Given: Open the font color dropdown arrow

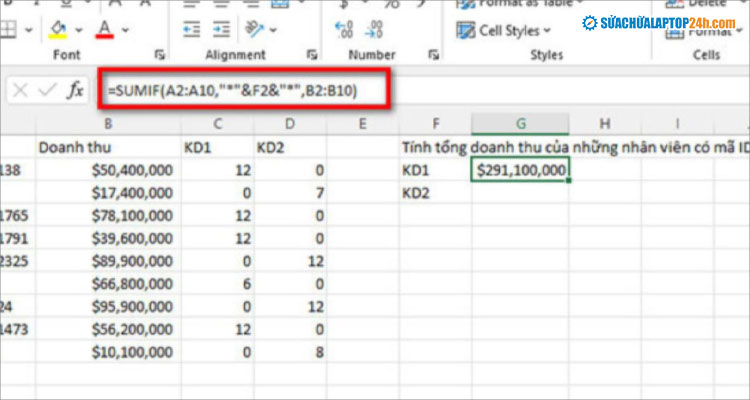Looking at the screenshot, I should pos(125,30).
